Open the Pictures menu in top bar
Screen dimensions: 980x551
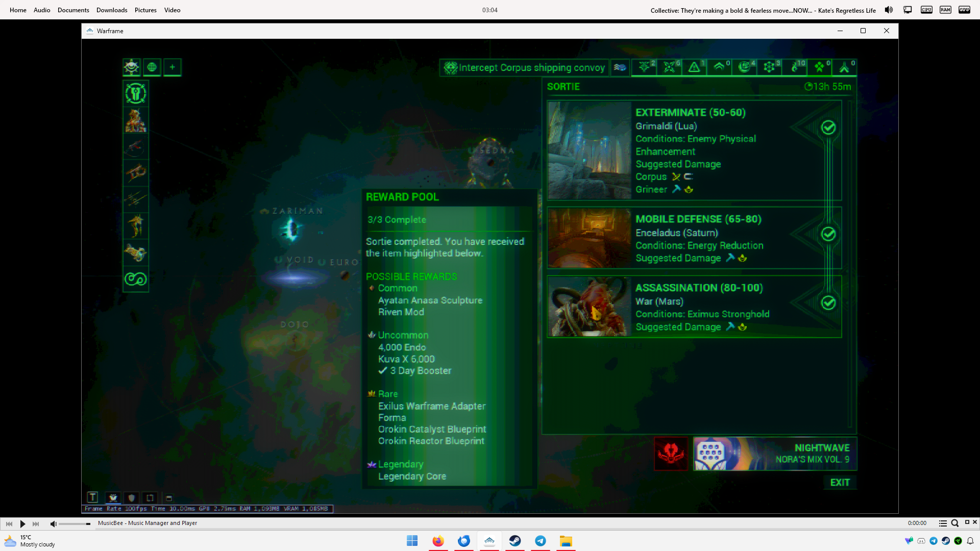point(145,10)
